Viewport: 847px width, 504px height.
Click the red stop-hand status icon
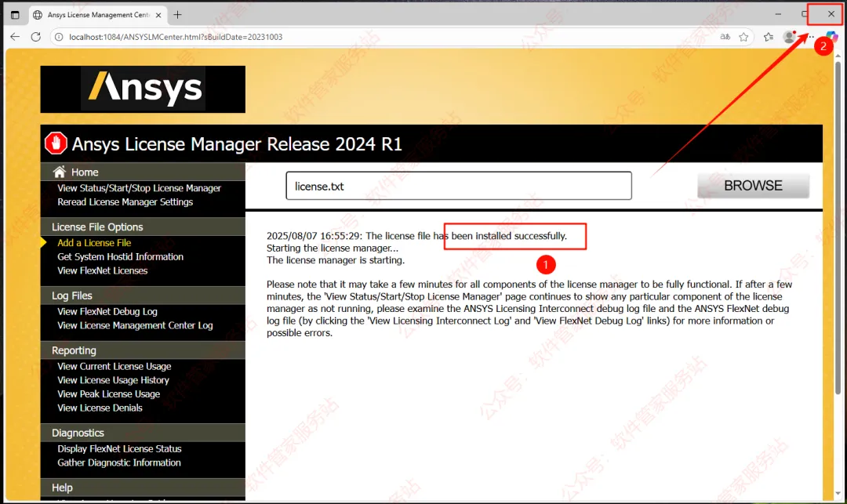point(56,143)
